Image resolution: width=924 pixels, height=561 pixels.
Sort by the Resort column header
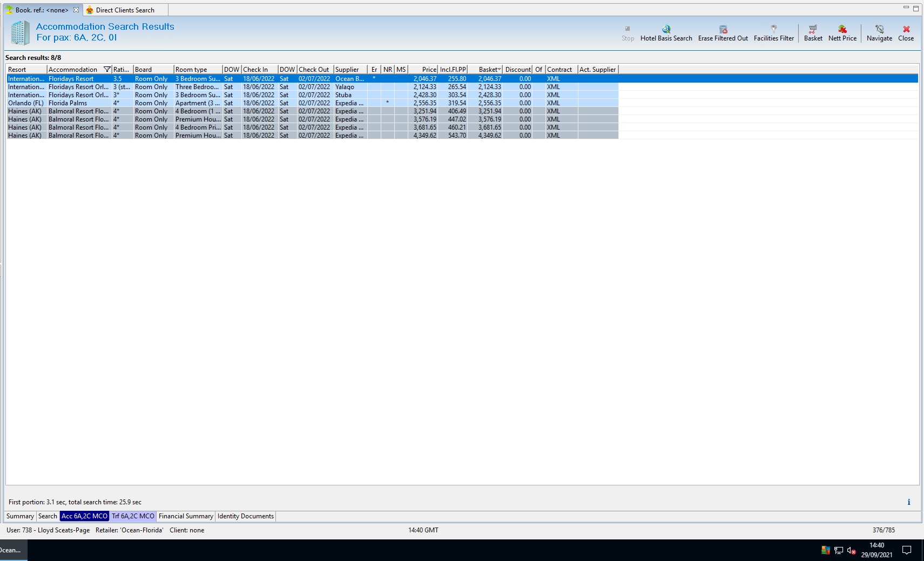coord(26,70)
